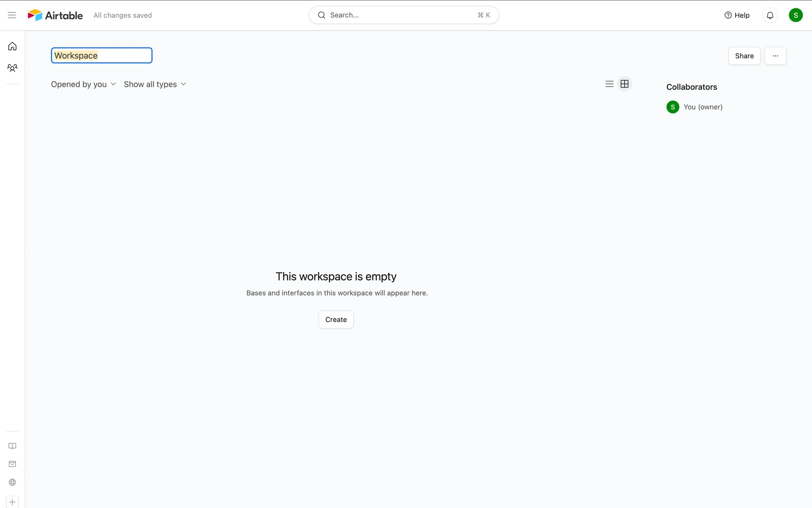Open the workspace more options ellipsis menu
This screenshot has width=812, height=508.
(x=775, y=56)
